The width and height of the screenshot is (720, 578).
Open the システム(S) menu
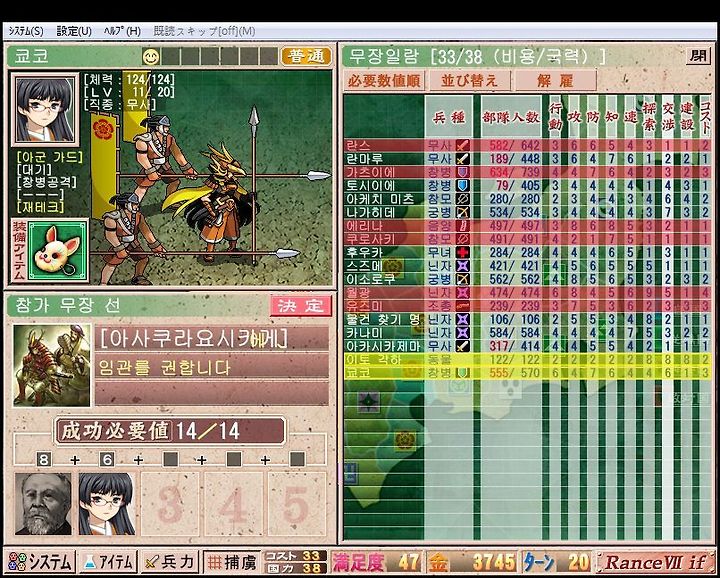pyautogui.click(x=26, y=31)
